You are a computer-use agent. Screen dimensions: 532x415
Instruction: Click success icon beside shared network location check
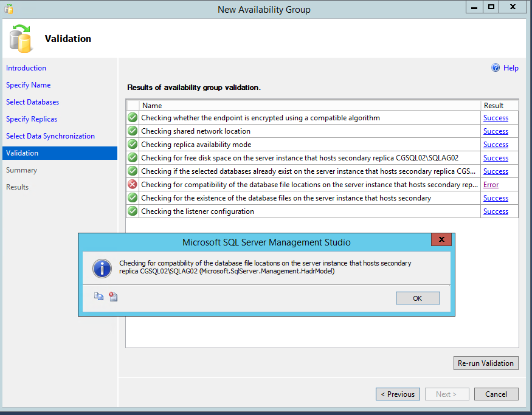coord(132,131)
